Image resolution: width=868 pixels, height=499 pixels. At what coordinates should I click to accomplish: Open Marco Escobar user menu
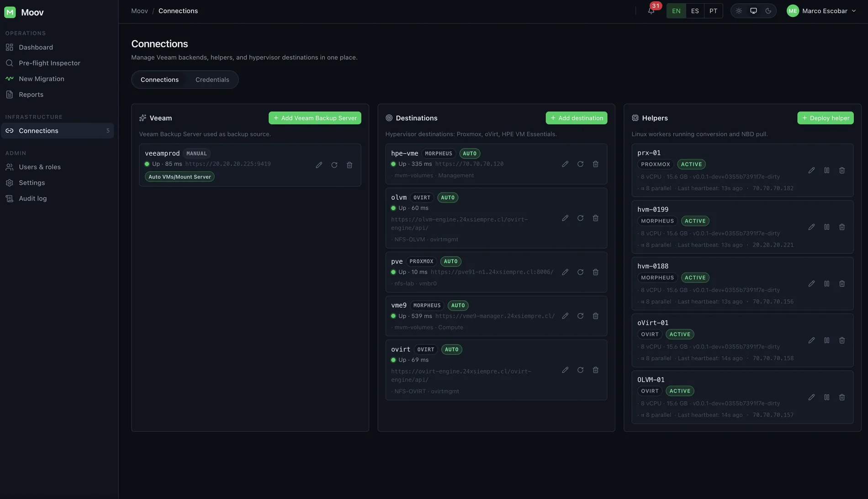[821, 11]
